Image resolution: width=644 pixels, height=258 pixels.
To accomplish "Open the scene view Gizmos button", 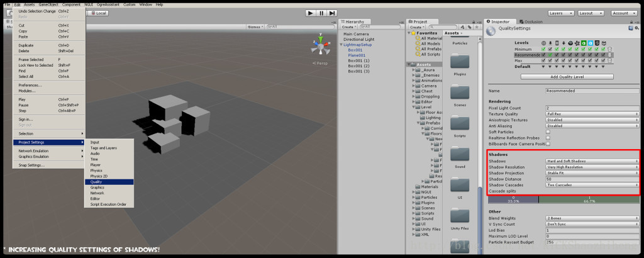I will click(x=255, y=26).
